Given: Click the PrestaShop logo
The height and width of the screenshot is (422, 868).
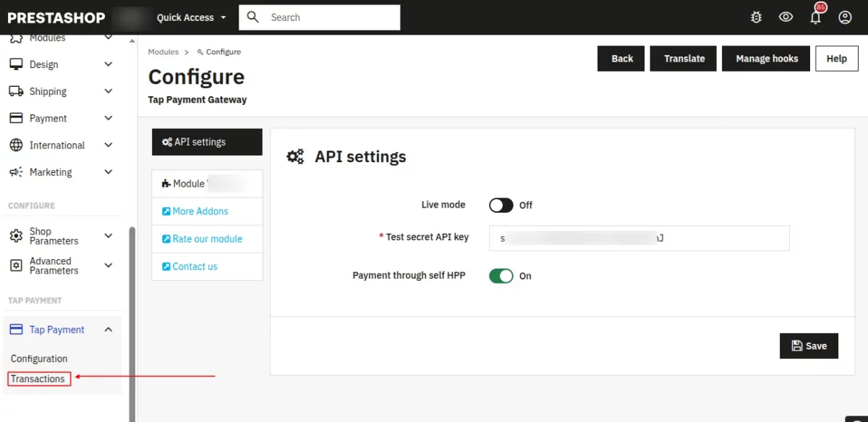Looking at the screenshot, I should [x=56, y=17].
